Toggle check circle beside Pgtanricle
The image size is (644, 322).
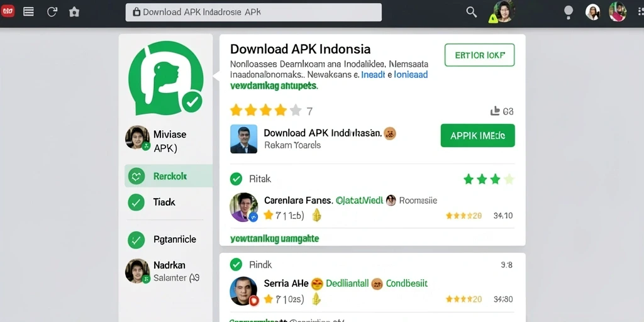point(136,240)
